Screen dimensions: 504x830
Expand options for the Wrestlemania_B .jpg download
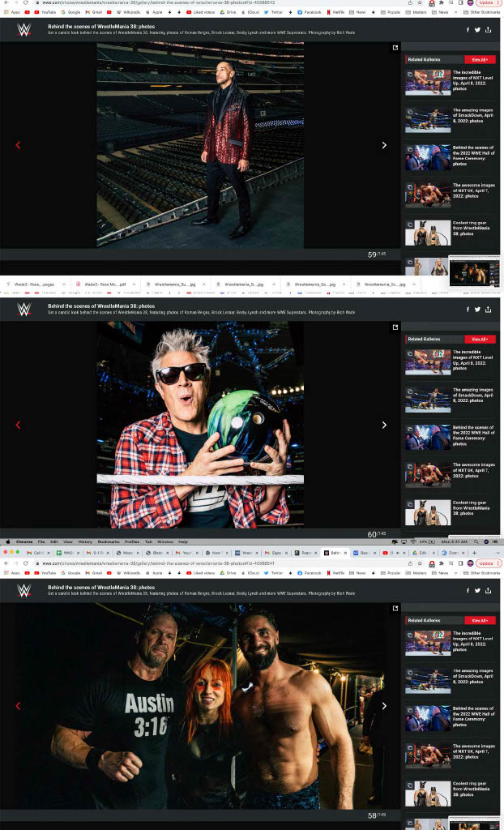(273, 285)
